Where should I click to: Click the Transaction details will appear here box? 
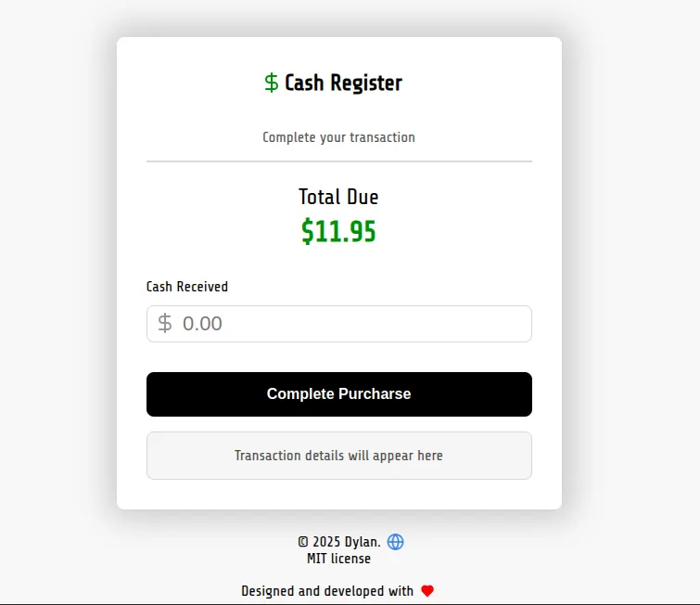pyautogui.click(x=338, y=456)
